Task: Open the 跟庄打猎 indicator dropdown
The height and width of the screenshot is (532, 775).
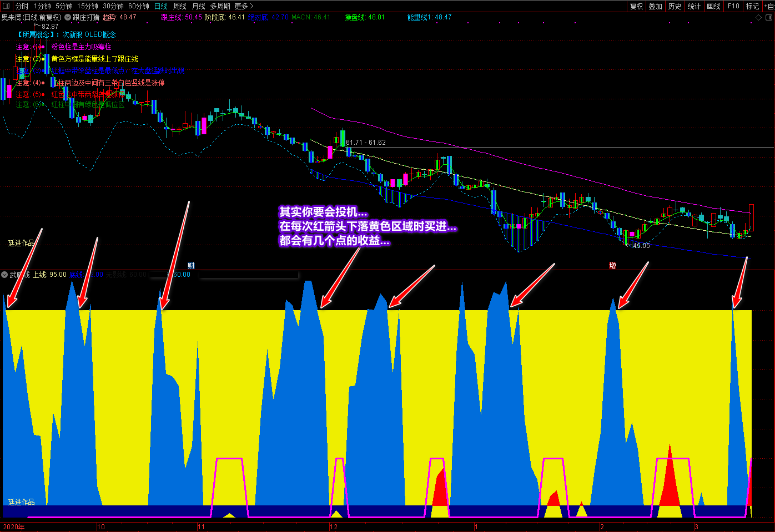Action: coord(68,17)
